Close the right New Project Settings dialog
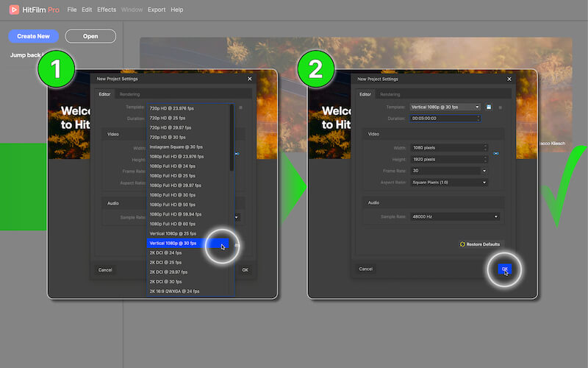 [509, 79]
